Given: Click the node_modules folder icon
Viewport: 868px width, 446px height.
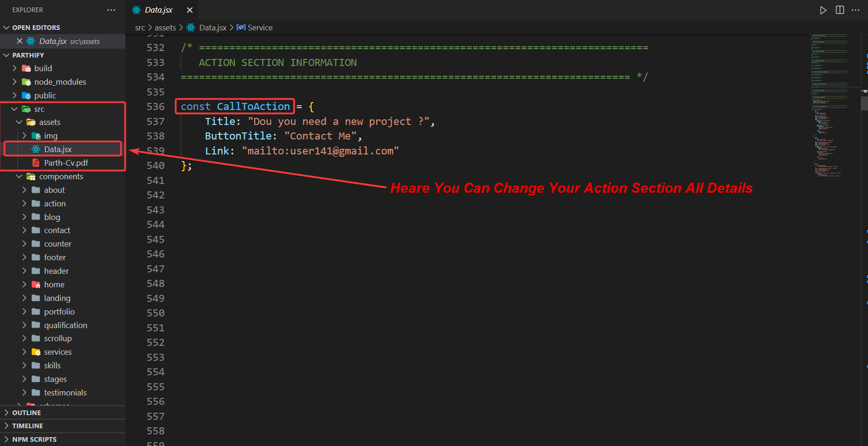Looking at the screenshot, I should coord(26,82).
